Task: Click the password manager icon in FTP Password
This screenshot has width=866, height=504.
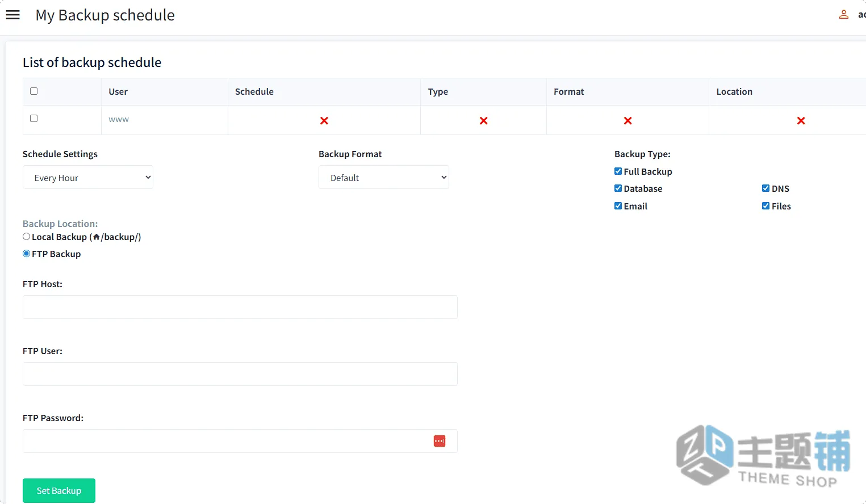Action: click(x=440, y=441)
